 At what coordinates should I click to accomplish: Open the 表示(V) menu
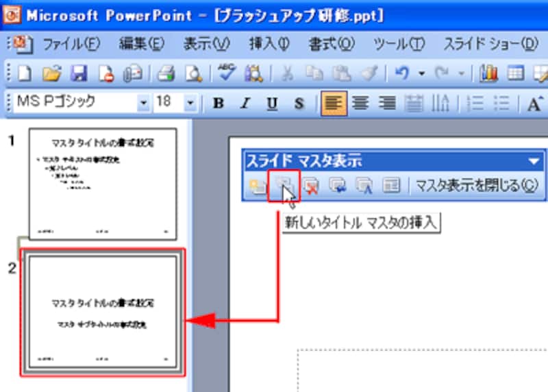[207, 44]
